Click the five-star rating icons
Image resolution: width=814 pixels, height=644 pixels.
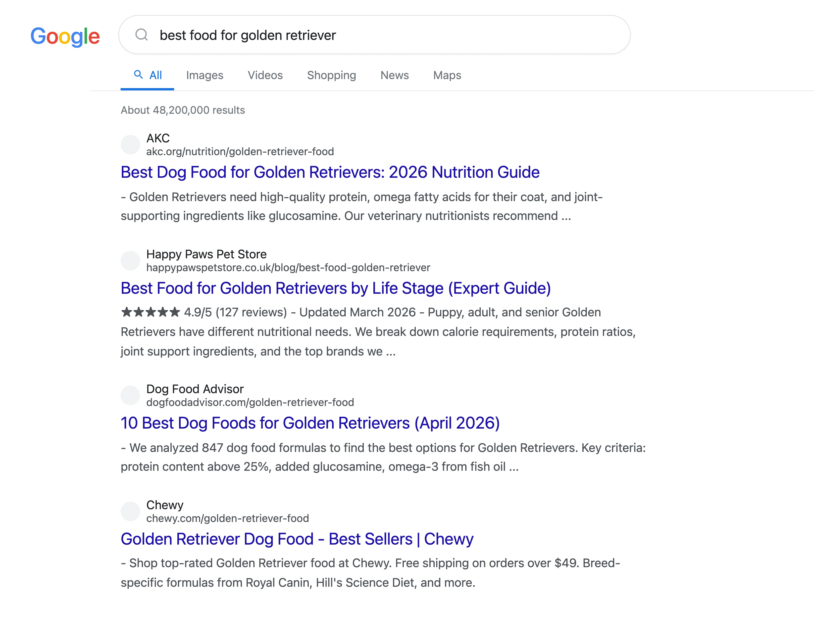tap(149, 312)
